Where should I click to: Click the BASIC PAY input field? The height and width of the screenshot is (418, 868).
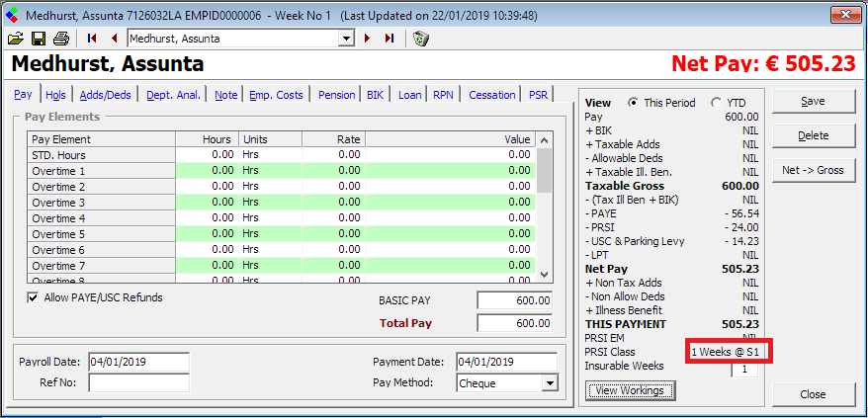pyautogui.click(x=514, y=300)
